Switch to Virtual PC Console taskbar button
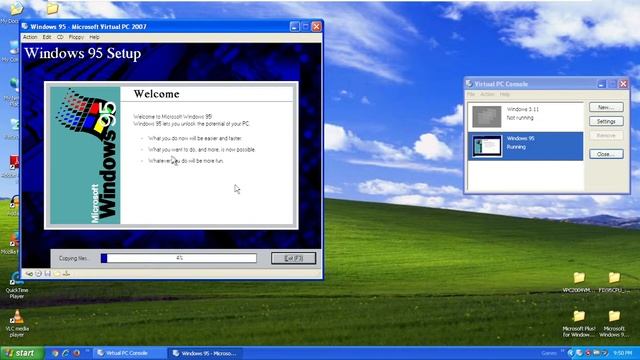640x360 pixels. [129, 353]
